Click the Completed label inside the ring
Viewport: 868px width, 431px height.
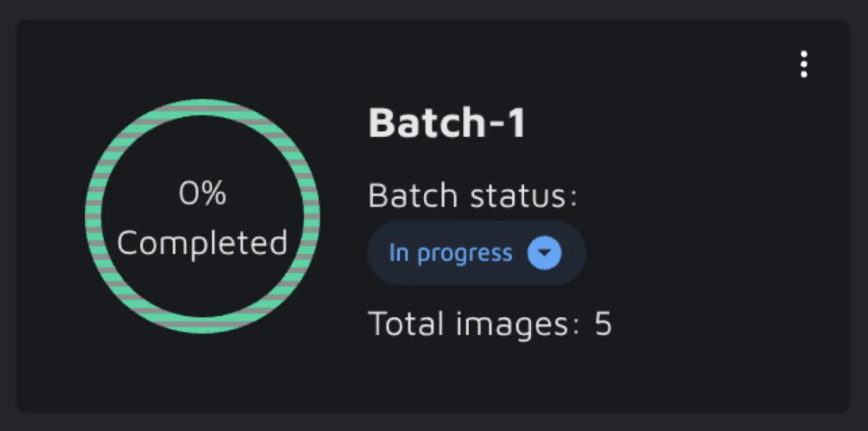coord(202,243)
